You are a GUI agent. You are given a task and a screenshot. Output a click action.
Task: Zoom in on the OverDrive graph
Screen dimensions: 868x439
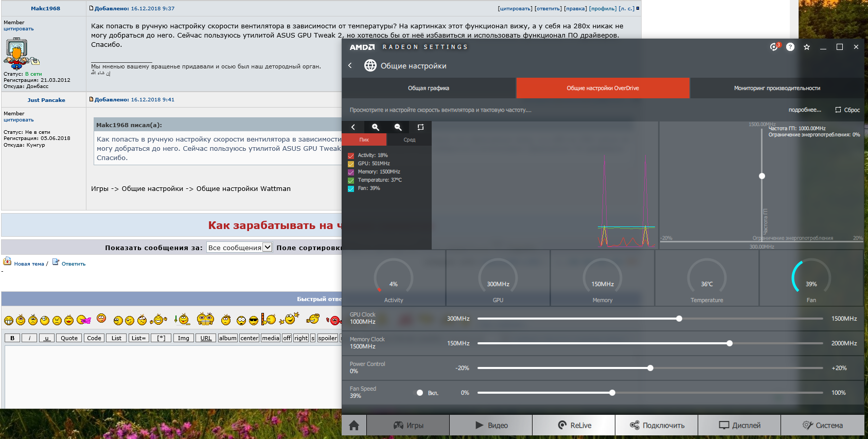[376, 127]
